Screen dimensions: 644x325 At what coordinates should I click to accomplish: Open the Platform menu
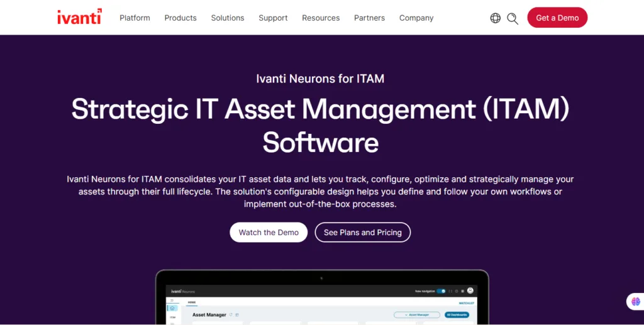click(135, 18)
